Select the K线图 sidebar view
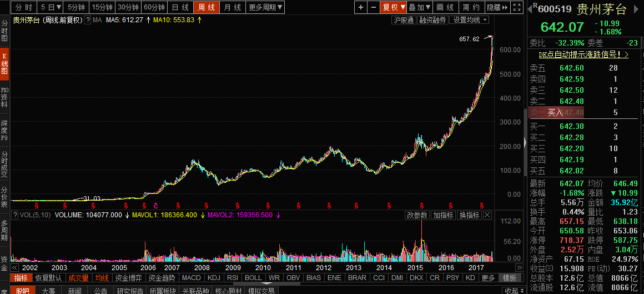The image size is (644, 294). click(x=4, y=64)
